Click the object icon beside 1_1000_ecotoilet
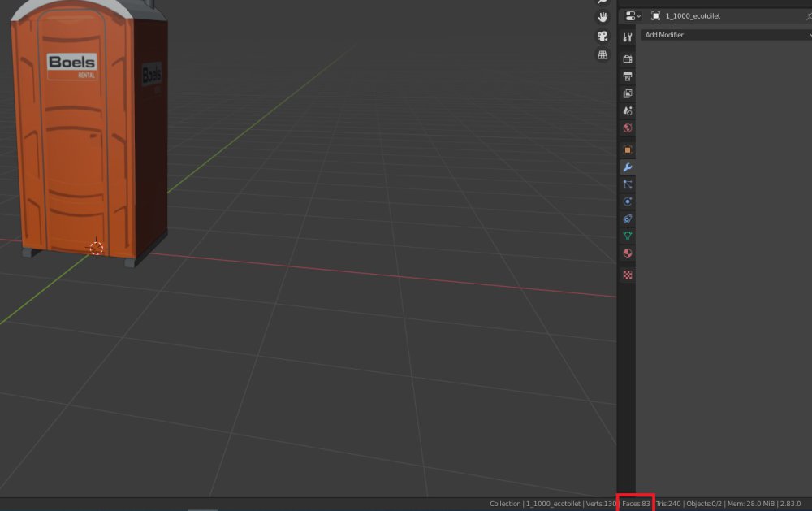812x511 pixels. point(655,16)
